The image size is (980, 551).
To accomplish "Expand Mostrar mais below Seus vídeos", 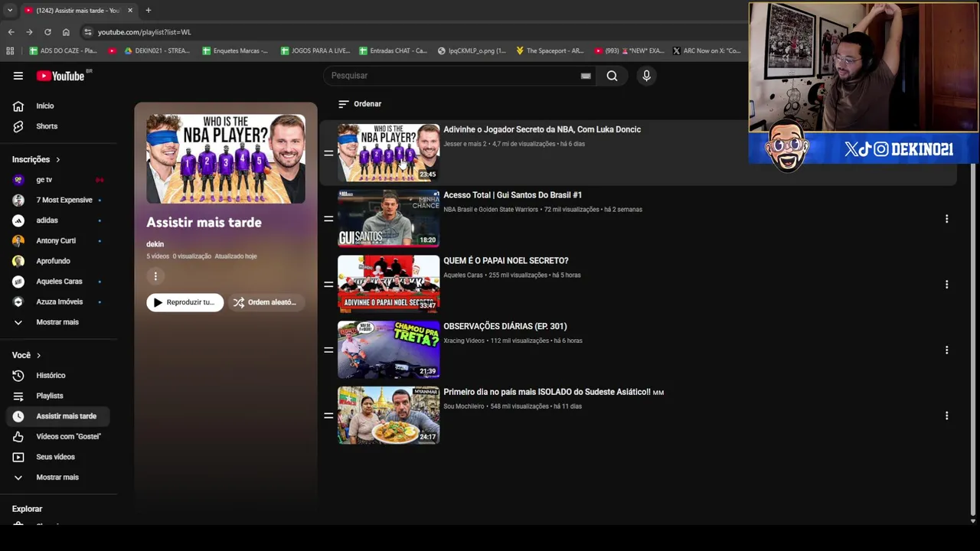I will [x=58, y=478].
